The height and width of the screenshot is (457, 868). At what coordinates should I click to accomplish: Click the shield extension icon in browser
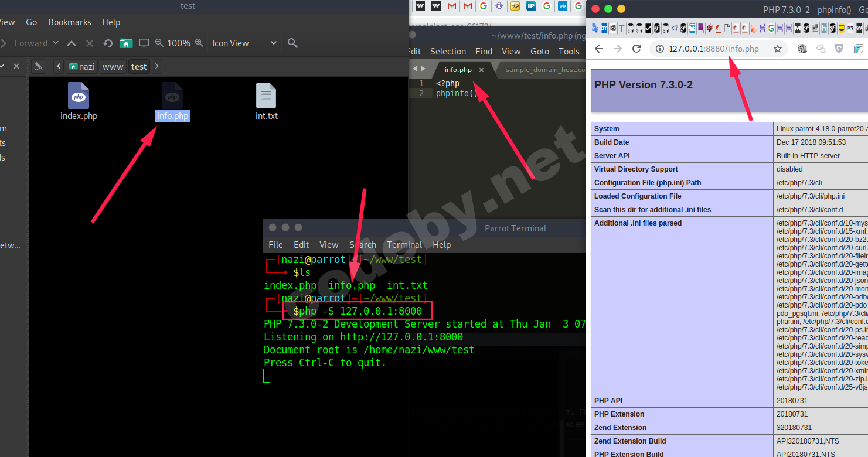click(839, 49)
